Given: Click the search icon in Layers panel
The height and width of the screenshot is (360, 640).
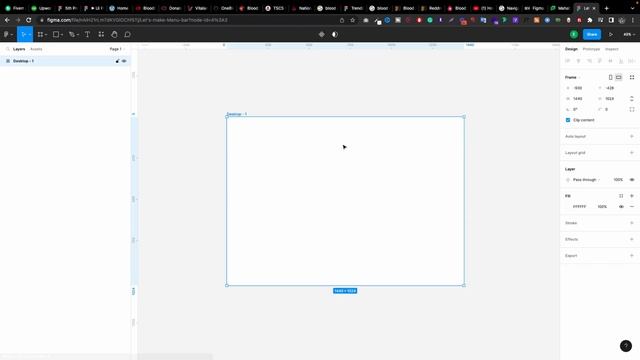Looking at the screenshot, I should (7, 49).
